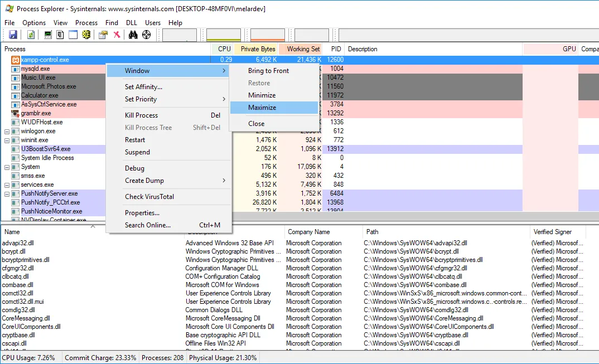The width and height of the screenshot is (599, 364).
Task: Open the DLL menu
Action: point(132,23)
